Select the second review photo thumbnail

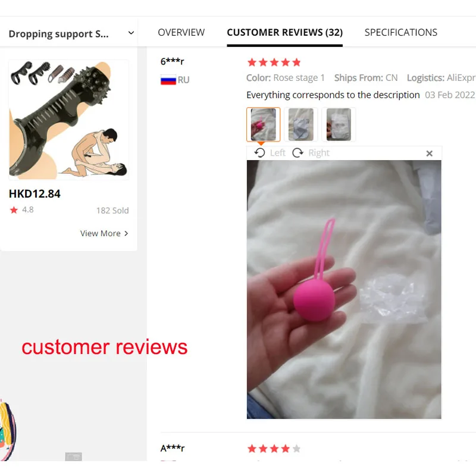[x=301, y=124]
